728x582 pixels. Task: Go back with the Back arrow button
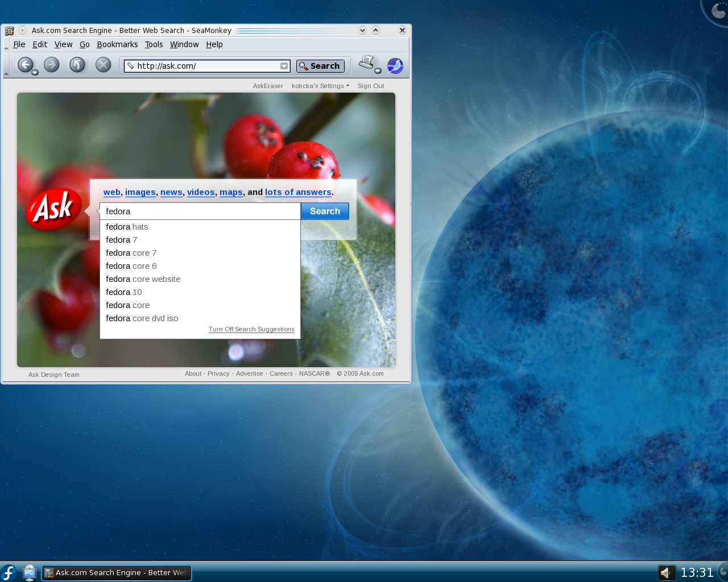24,65
